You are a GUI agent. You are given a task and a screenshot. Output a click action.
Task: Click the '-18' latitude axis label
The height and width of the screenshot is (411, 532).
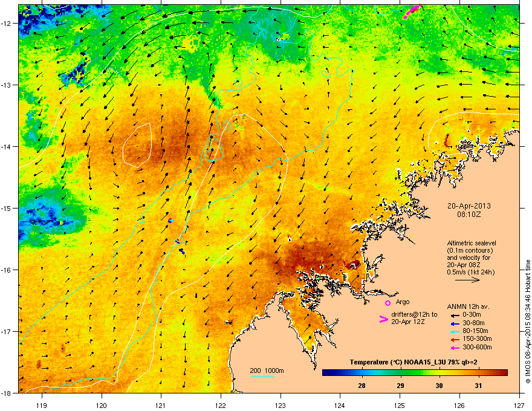coord(6,393)
